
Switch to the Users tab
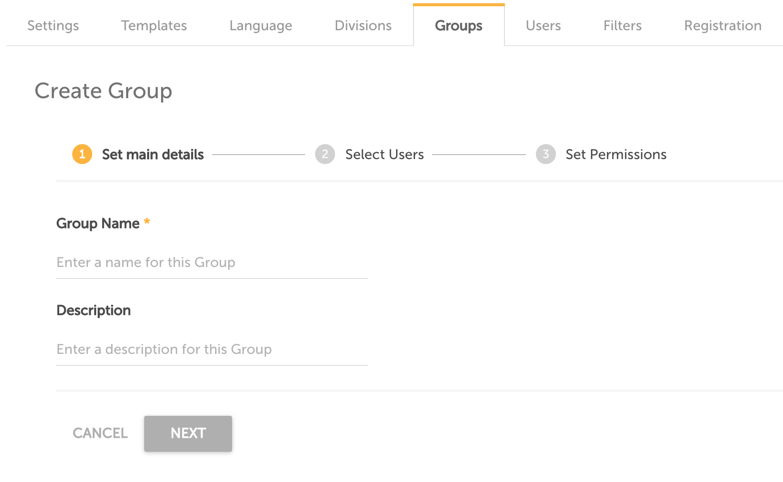(x=543, y=26)
